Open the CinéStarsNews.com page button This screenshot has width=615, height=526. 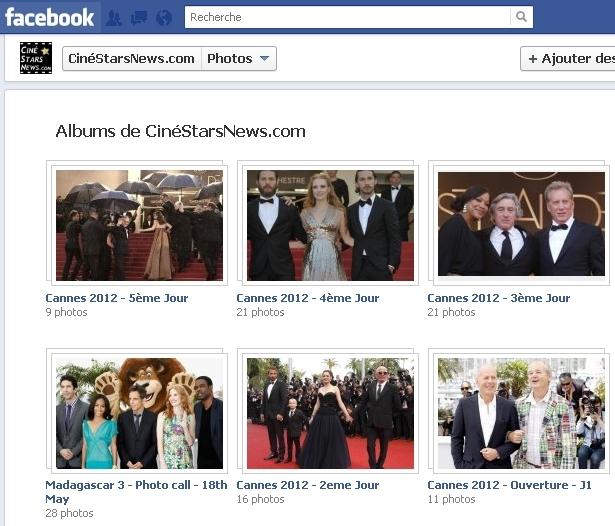tap(132, 59)
